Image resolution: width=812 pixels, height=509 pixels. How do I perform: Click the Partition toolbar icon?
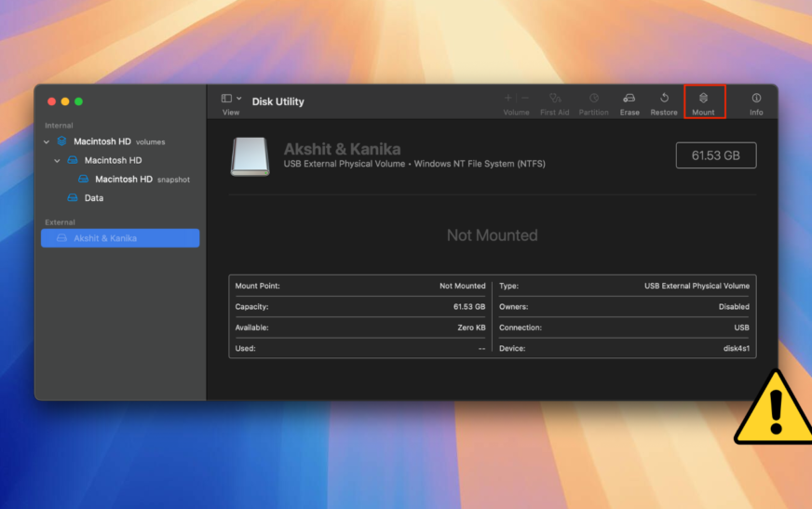pos(593,99)
